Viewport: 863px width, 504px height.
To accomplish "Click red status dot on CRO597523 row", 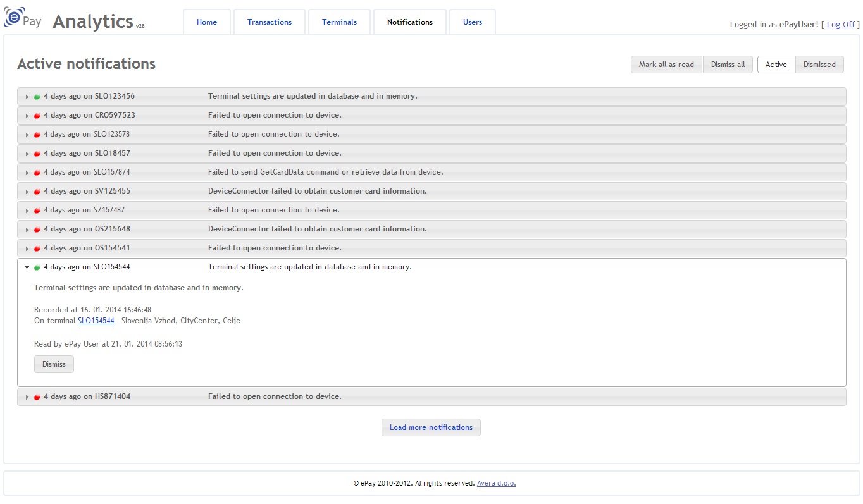I will (x=37, y=116).
